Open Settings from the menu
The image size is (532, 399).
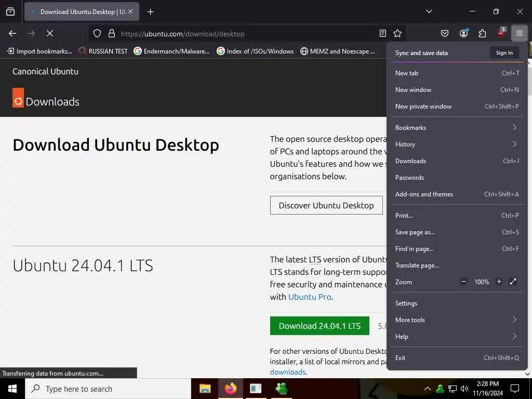point(457,303)
